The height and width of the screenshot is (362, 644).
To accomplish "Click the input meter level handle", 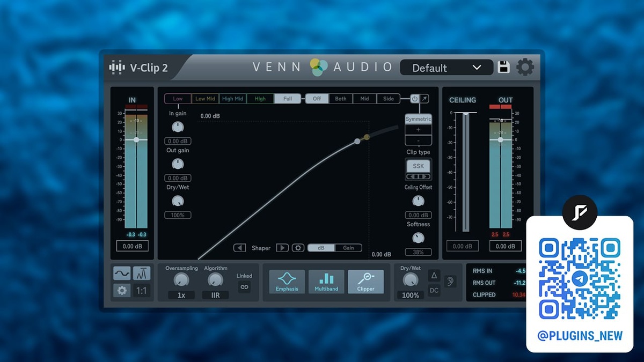I will (136, 139).
